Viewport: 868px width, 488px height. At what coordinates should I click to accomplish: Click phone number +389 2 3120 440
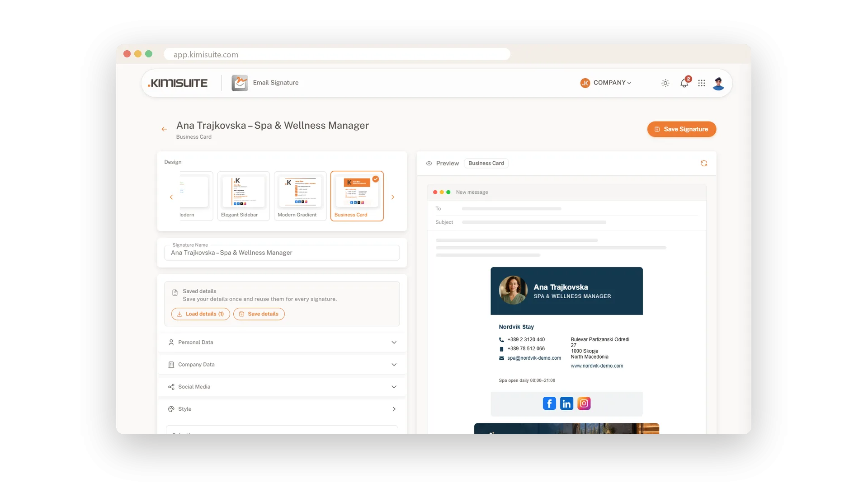pyautogui.click(x=526, y=340)
